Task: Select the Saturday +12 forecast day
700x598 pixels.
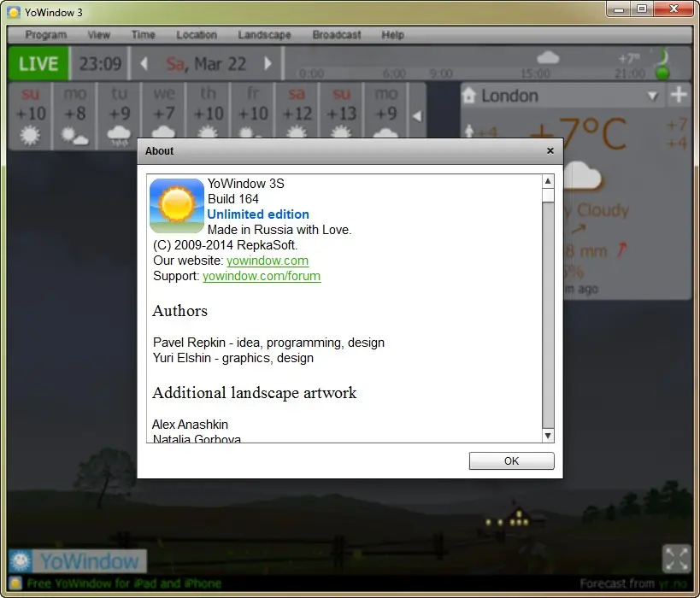Action: tap(297, 112)
